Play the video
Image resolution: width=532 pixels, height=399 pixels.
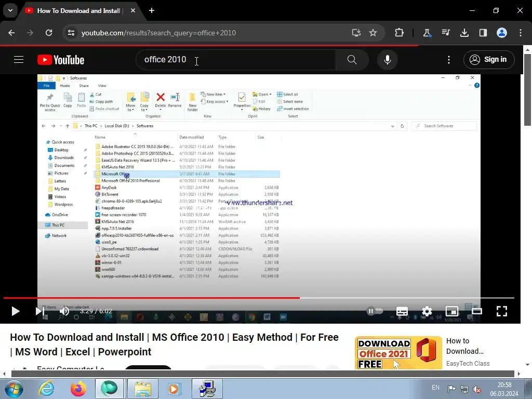click(15, 311)
